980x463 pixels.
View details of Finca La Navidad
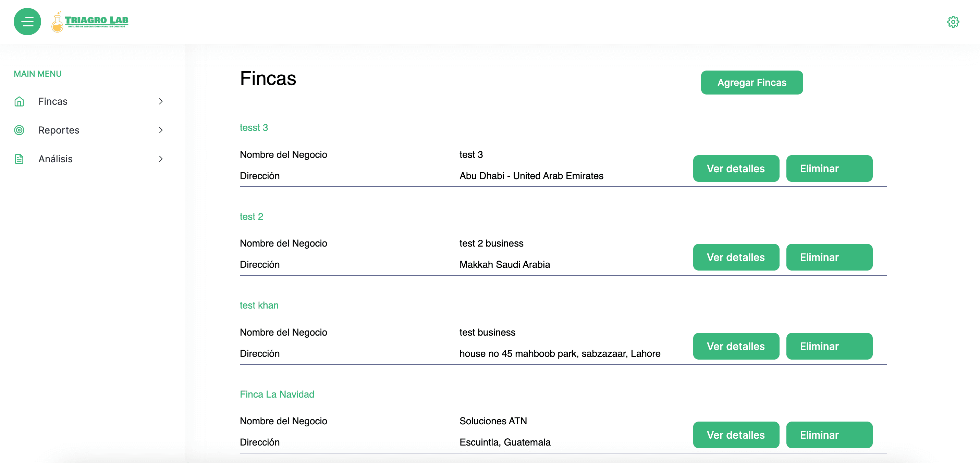(x=735, y=435)
